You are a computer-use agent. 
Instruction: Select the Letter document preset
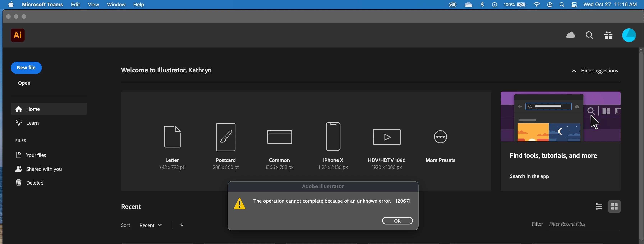[x=172, y=137]
